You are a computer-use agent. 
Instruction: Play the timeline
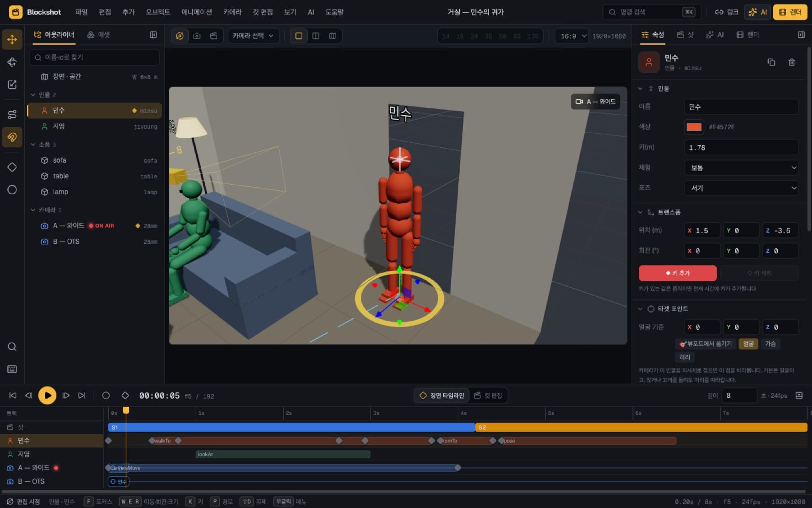(x=47, y=396)
